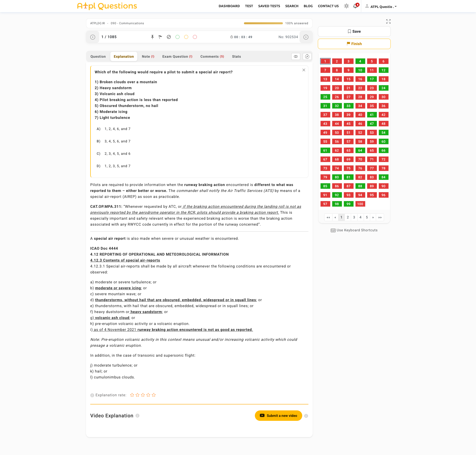The image size is (476, 455).
Task: Click the Save button
Action: point(354,31)
